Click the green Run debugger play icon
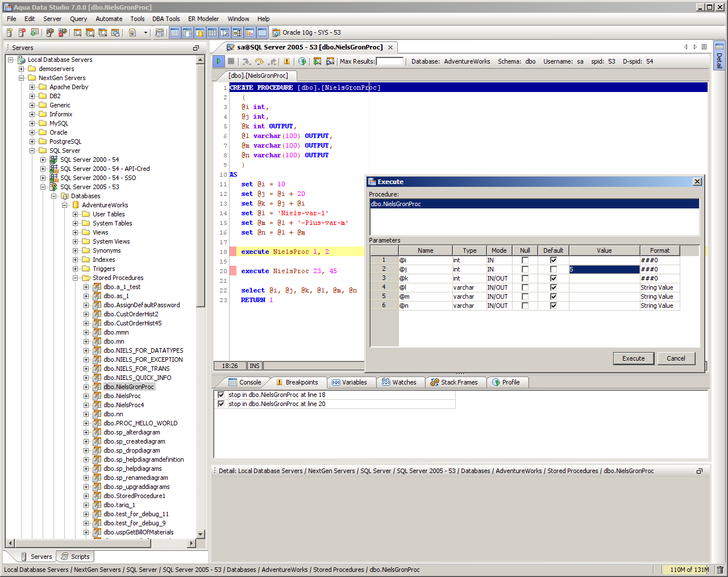Screen dimensions: 728x577 pyautogui.click(x=218, y=61)
